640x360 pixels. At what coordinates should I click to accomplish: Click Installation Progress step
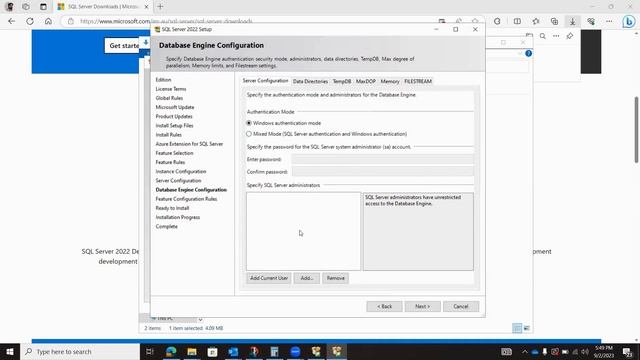click(178, 217)
